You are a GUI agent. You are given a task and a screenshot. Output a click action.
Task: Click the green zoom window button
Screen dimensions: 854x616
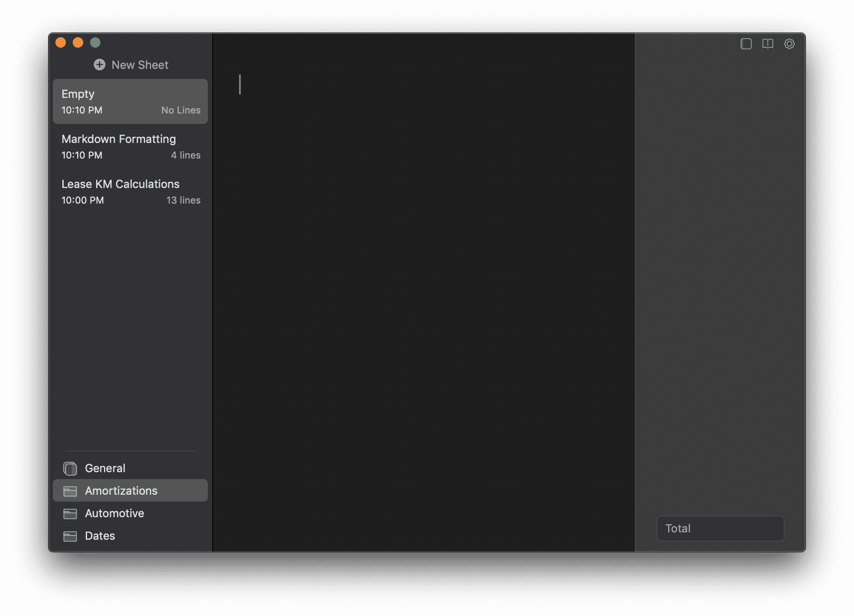(95, 42)
